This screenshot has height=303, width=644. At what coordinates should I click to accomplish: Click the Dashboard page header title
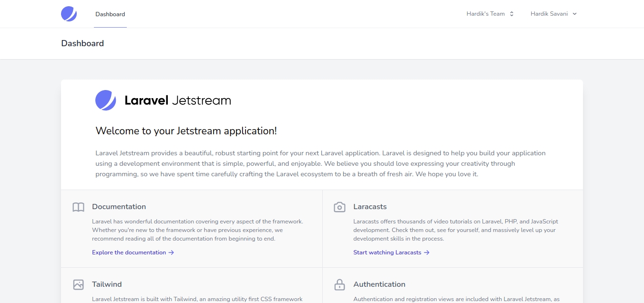point(82,43)
